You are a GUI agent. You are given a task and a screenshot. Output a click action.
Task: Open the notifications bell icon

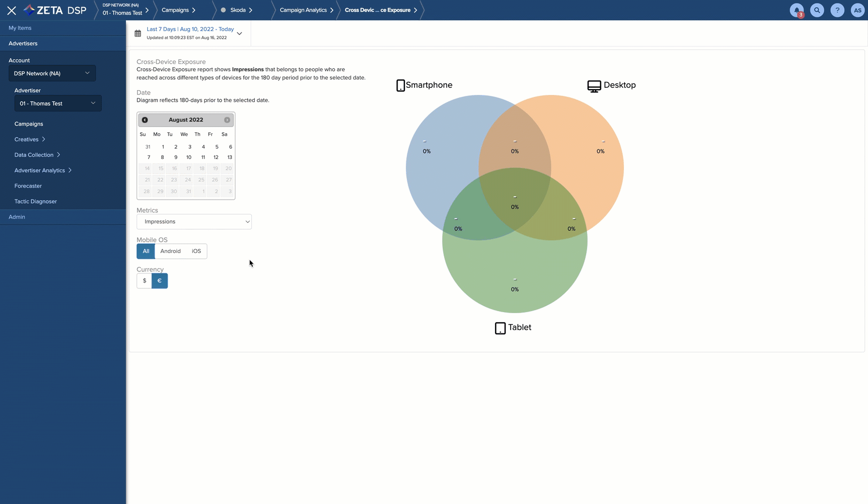(x=796, y=10)
